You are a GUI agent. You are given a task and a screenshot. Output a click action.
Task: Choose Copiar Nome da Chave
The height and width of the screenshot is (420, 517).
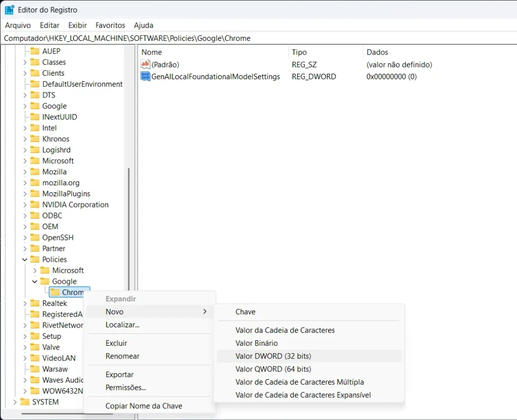pos(149,406)
